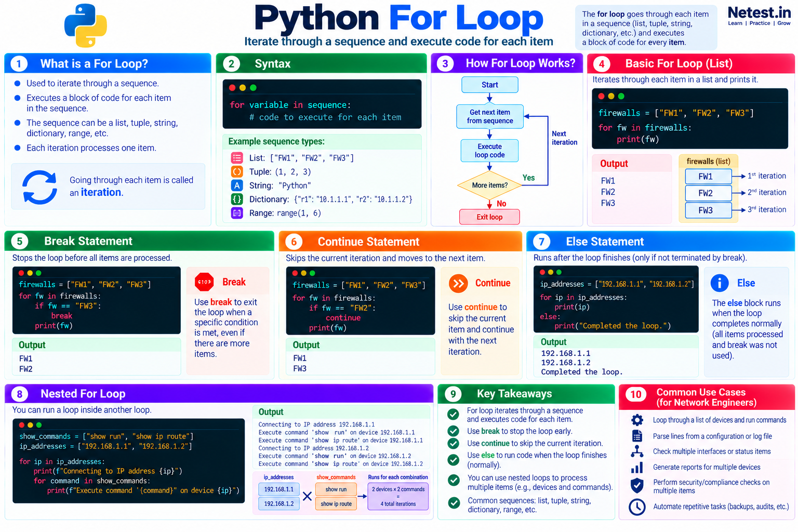This screenshot has width=798, height=532.
Task: Click the 'Next iteration' label in the flowchart
Action: pos(564,138)
